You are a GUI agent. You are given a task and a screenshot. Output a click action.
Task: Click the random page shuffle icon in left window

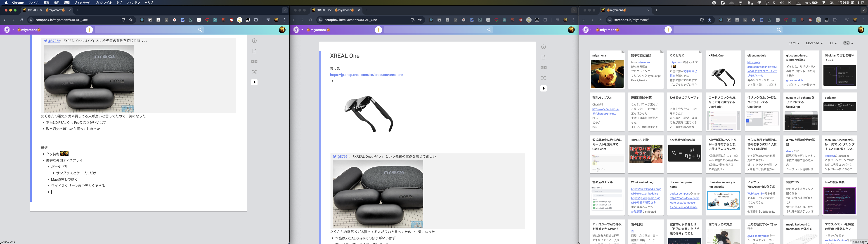point(254,72)
